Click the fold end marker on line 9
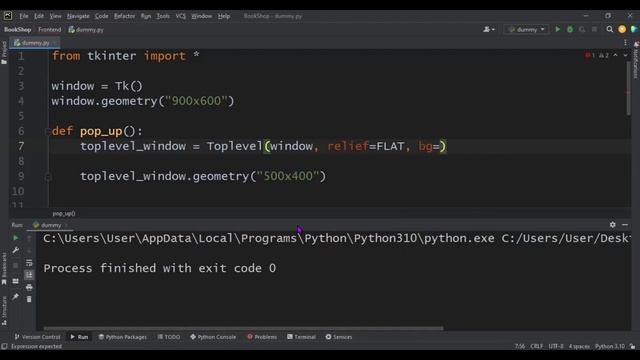Image resolution: width=640 pixels, height=360 pixels. click(47, 177)
